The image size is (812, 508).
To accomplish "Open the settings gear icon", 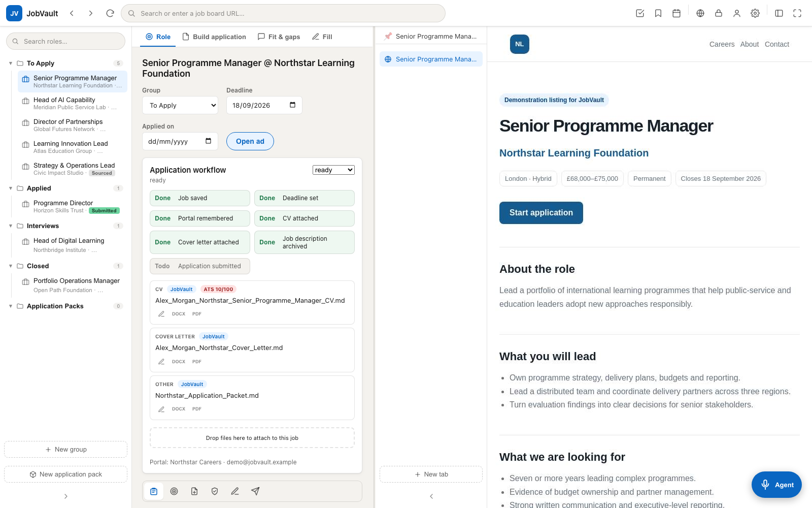I will point(755,13).
